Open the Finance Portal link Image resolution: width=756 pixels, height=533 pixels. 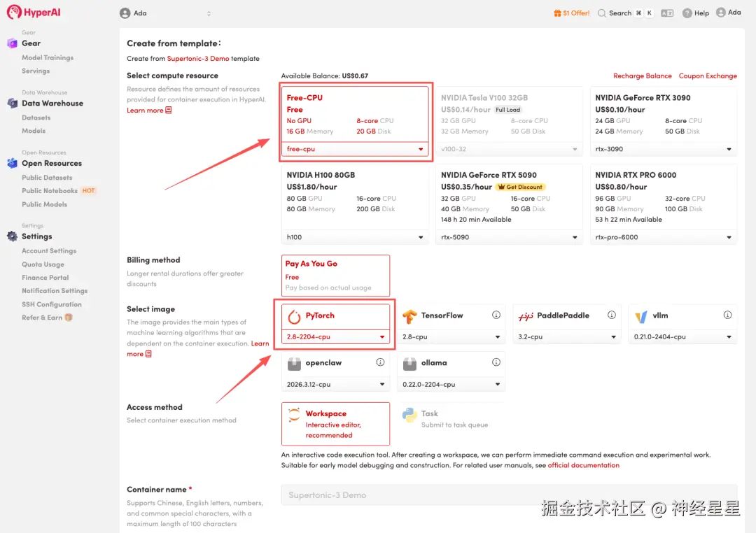point(45,278)
